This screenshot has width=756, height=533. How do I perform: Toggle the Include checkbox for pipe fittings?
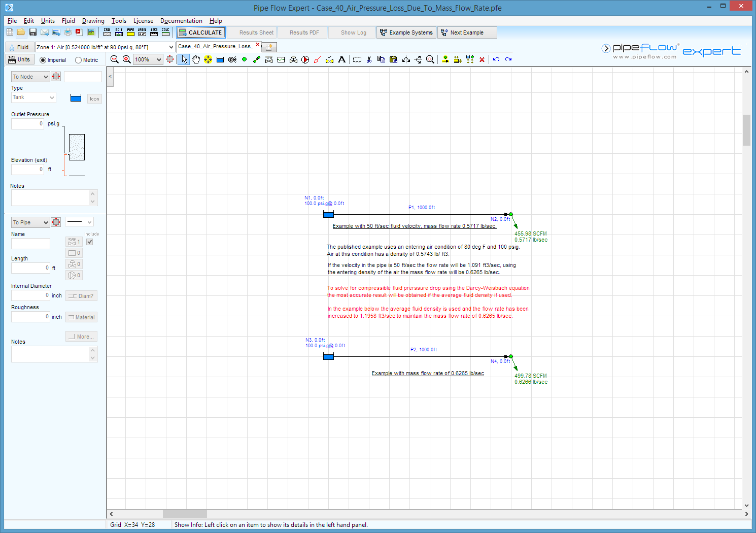[90, 242]
